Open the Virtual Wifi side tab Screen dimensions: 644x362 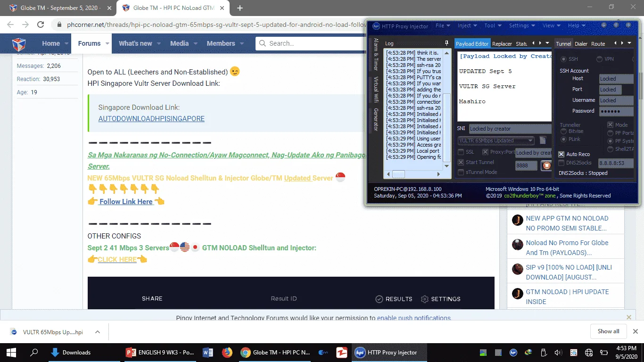tap(376, 90)
